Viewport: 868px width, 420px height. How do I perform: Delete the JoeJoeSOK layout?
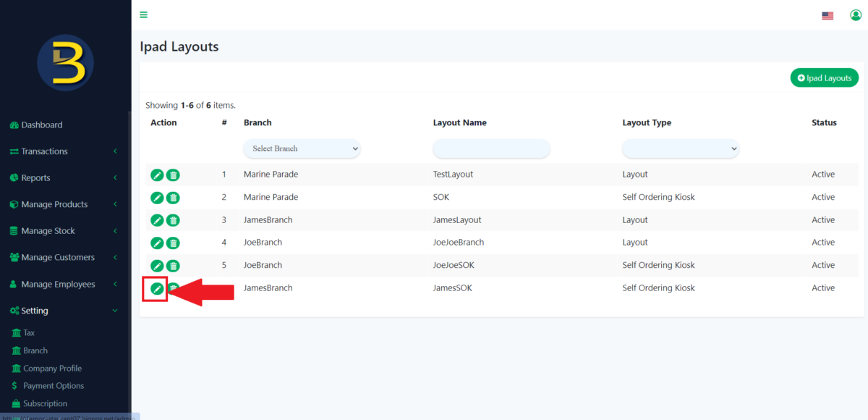(x=173, y=264)
